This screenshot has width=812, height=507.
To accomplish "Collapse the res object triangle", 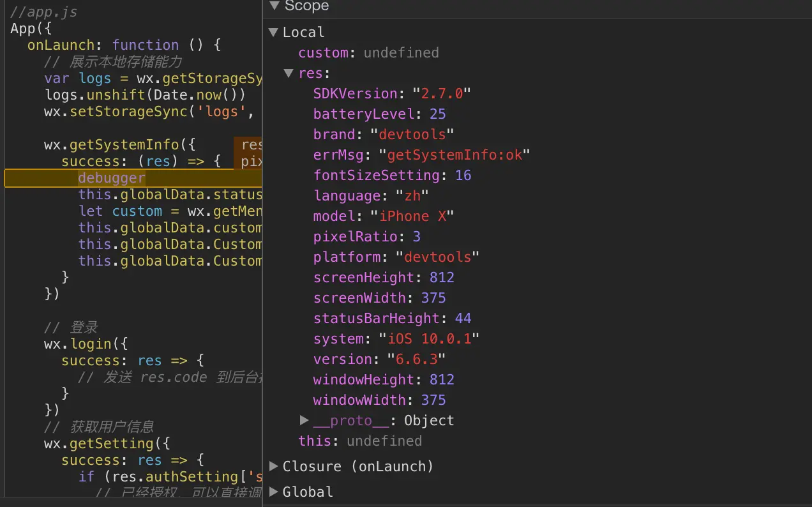I will click(289, 73).
